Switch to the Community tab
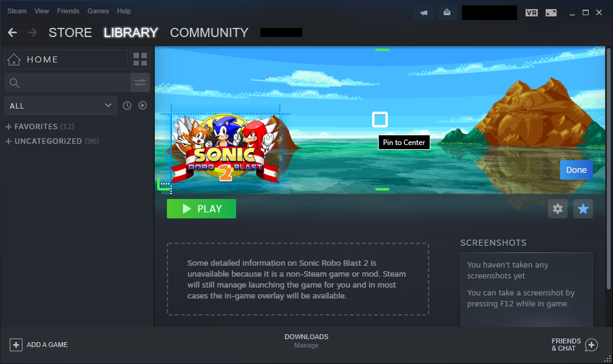613x364 pixels. pos(209,32)
